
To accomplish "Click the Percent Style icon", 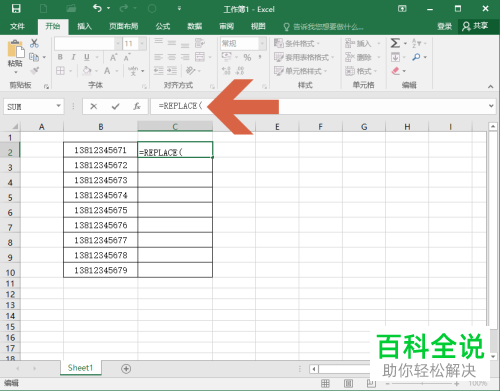I will [247, 57].
